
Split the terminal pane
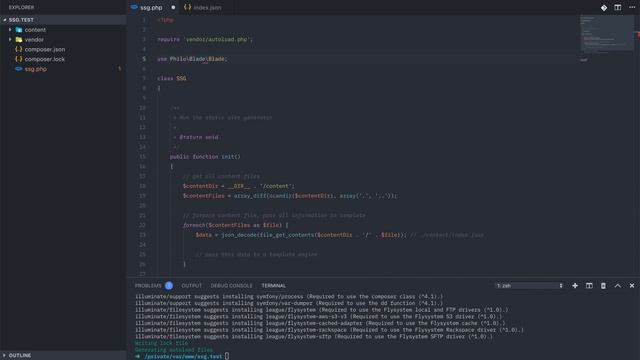coord(589,286)
